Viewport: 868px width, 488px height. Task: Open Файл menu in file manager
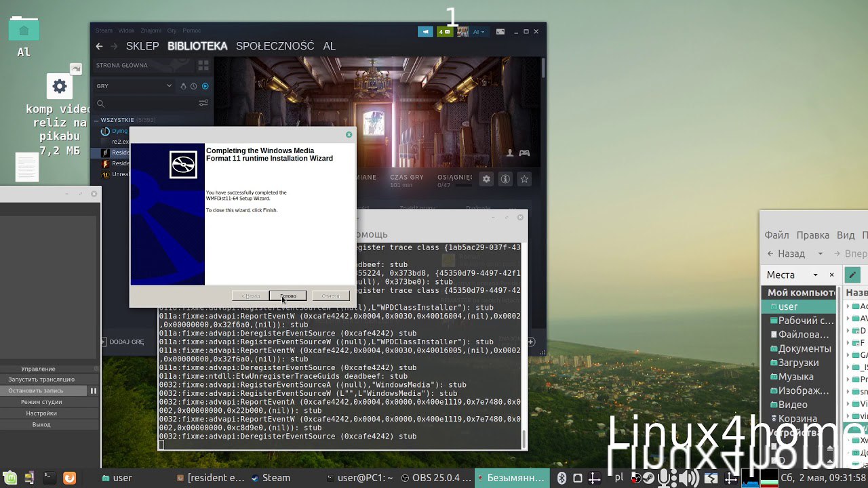click(x=777, y=235)
